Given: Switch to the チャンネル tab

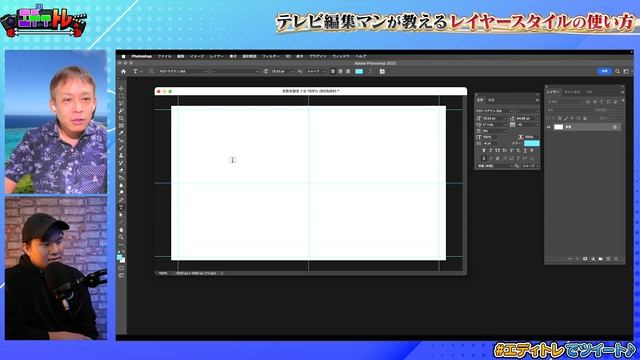Looking at the screenshot, I should click(x=572, y=92).
